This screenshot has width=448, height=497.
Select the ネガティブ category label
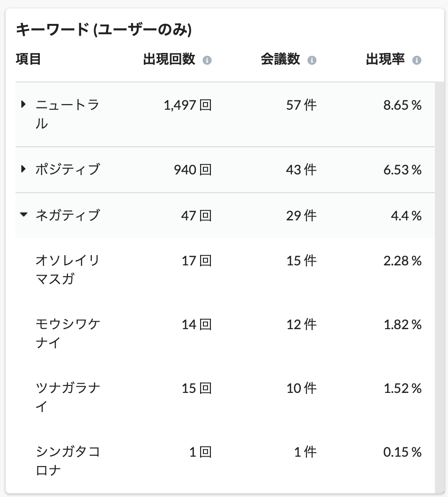[x=68, y=215]
